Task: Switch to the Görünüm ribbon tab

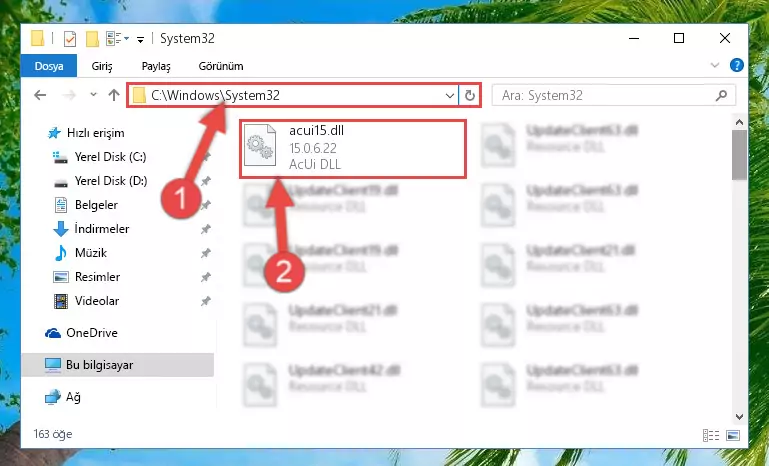Action: tap(221, 66)
